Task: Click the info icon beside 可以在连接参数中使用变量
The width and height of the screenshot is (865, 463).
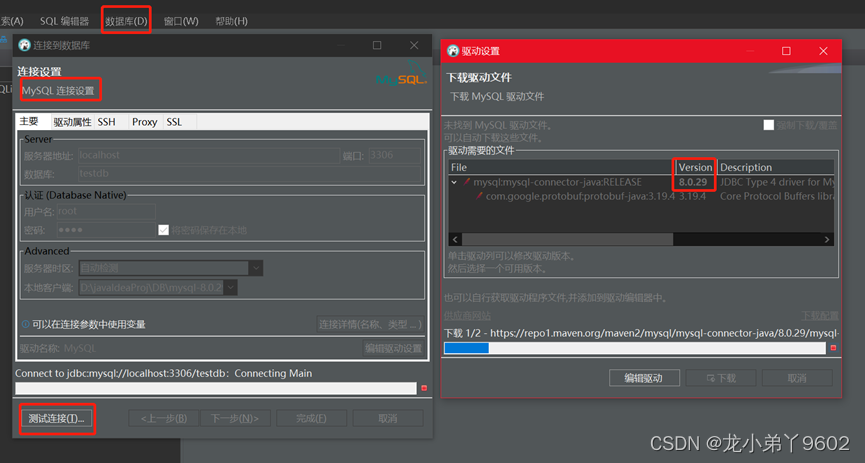Action: tap(25, 324)
